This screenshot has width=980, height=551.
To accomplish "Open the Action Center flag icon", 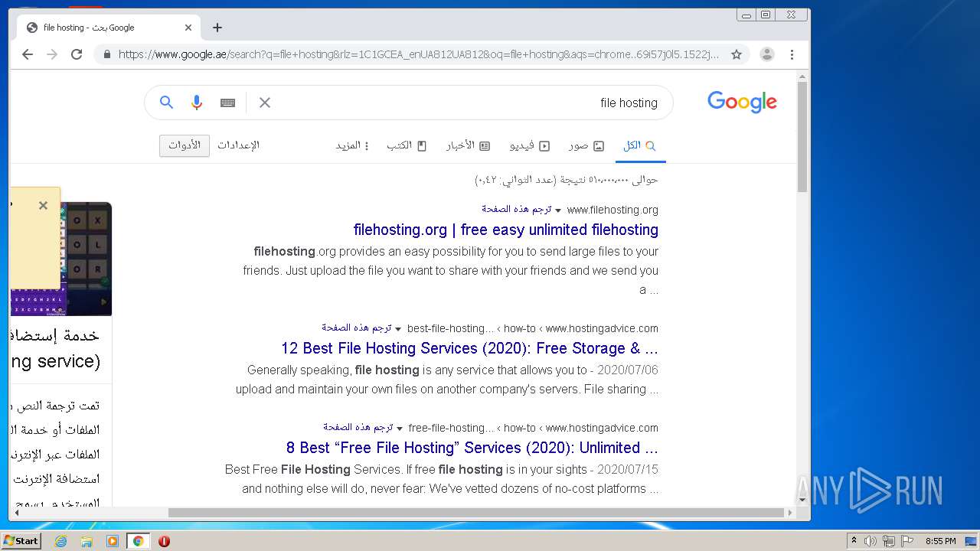I will [907, 541].
